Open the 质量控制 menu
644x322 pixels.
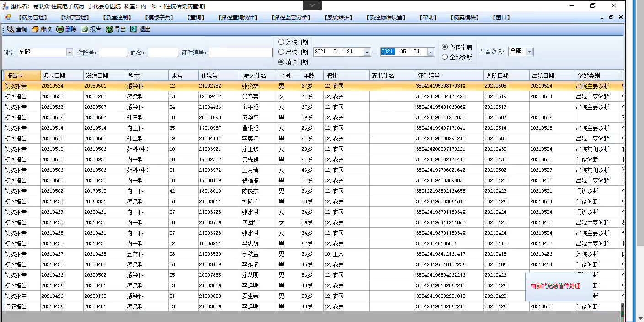(x=118, y=17)
